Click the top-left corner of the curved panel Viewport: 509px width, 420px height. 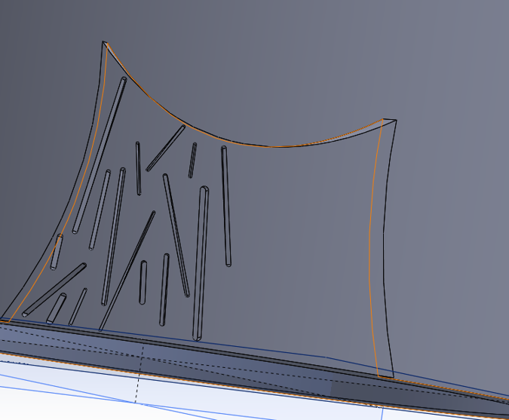[x=105, y=44]
